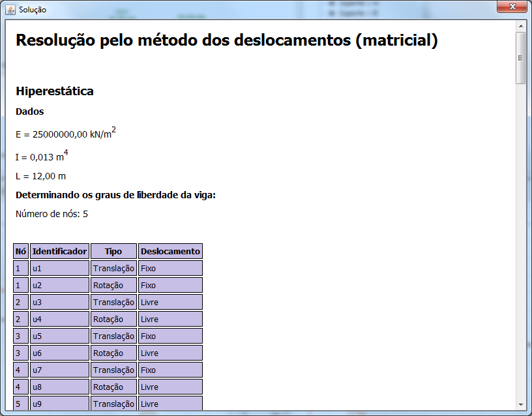
Task: Click node number cell in the u9 row
Action: tap(21, 403)
